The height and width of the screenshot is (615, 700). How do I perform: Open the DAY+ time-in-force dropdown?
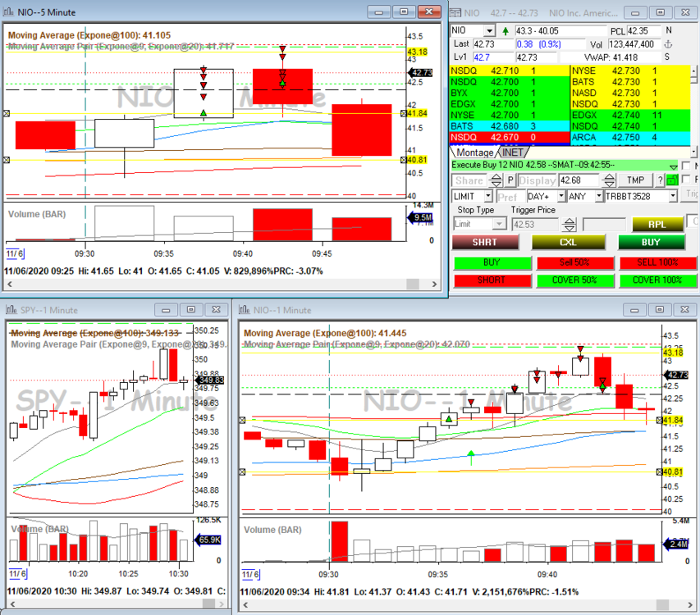click(561, 196)
